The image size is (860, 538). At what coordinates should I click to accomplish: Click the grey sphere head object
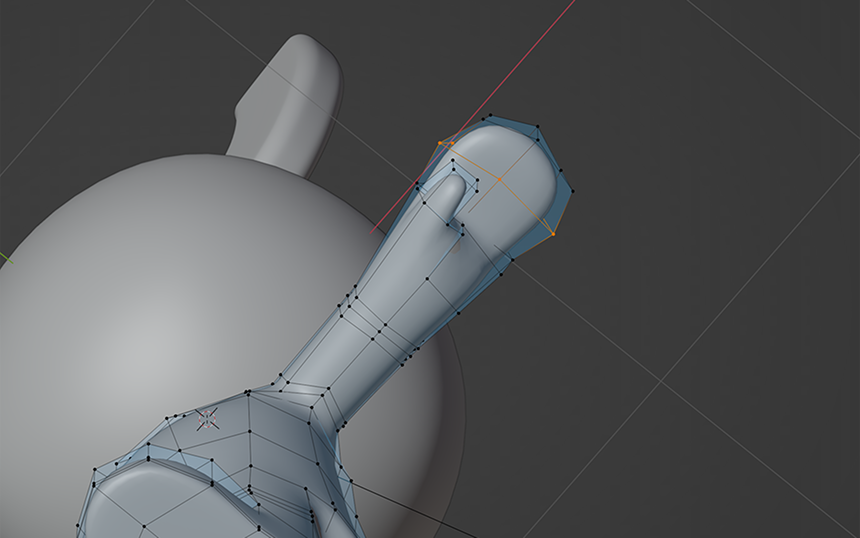click(x=150, y=300)
